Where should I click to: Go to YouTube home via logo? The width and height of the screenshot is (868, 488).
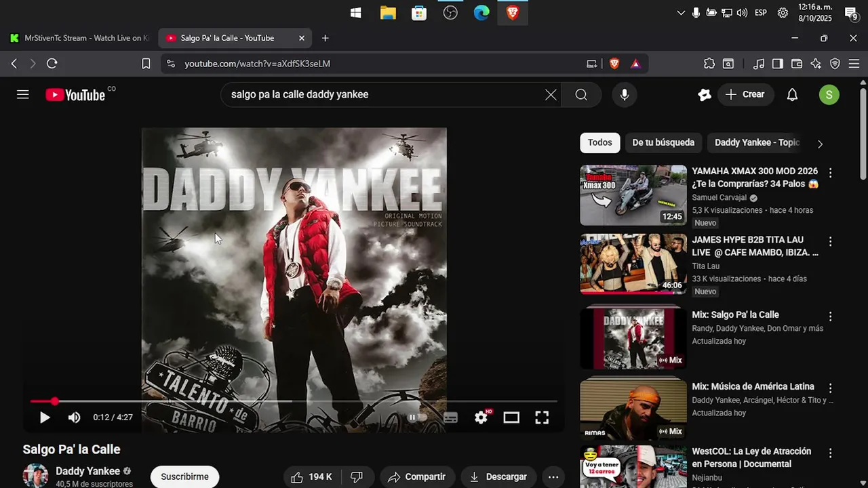coord(75,95)
